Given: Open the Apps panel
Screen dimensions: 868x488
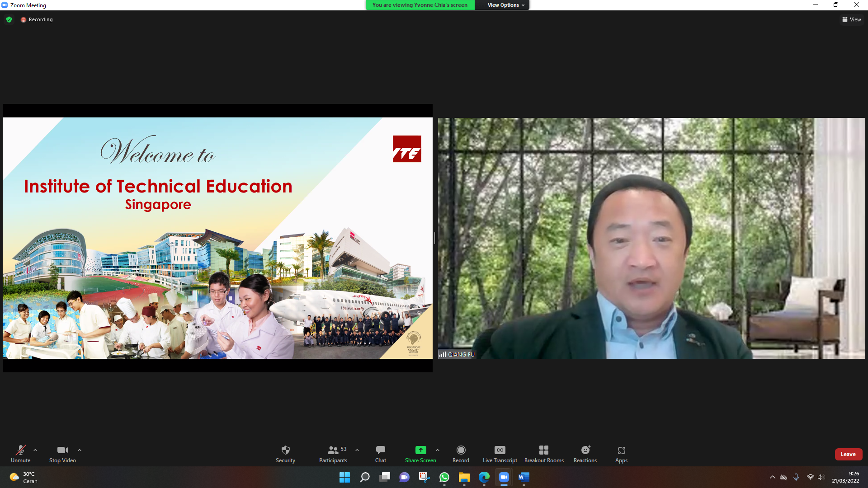Looking at the screenshot, I should pyautogui.click(x=621, y=450).
